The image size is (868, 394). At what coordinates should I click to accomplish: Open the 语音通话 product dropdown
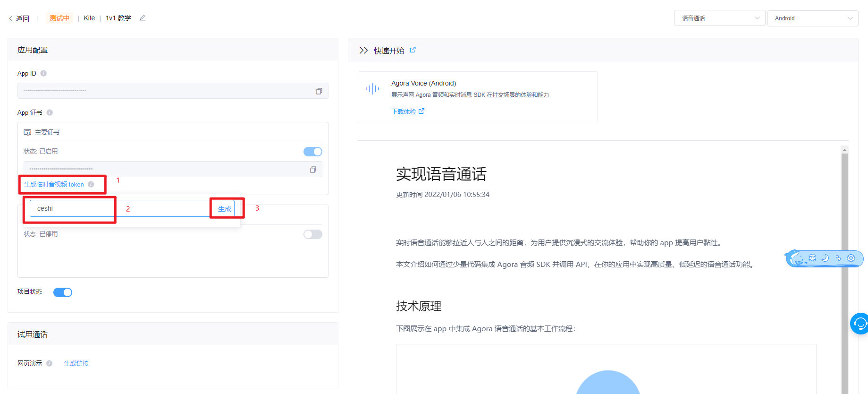click(719, 18)
